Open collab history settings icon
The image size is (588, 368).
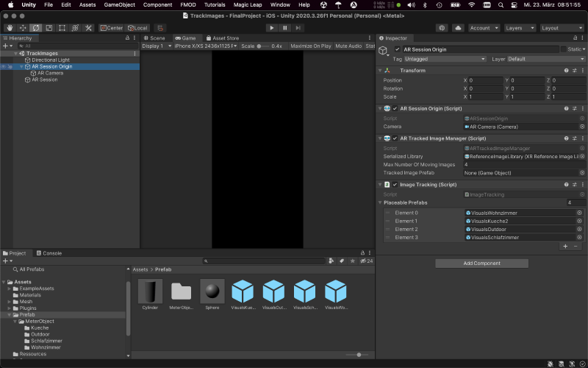[x=442, y=28]
